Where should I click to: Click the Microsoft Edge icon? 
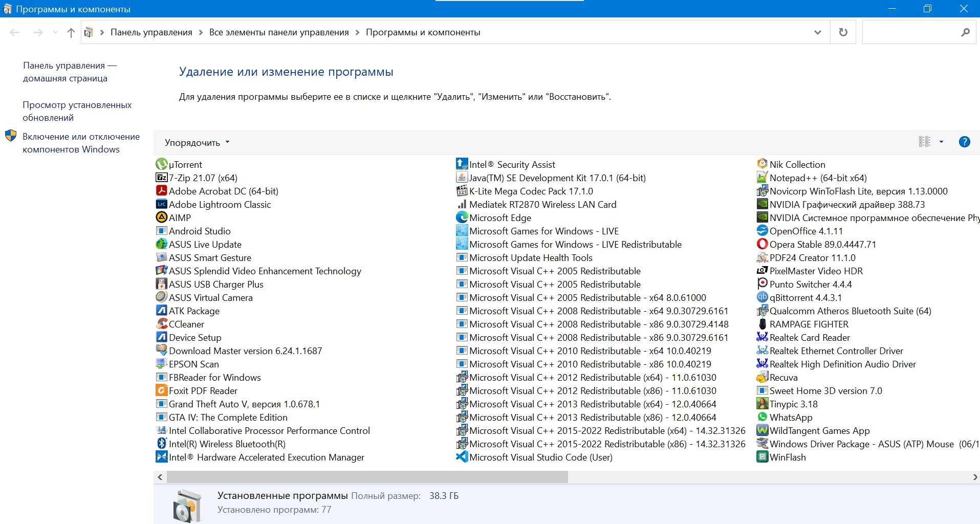tap(462, 217)
